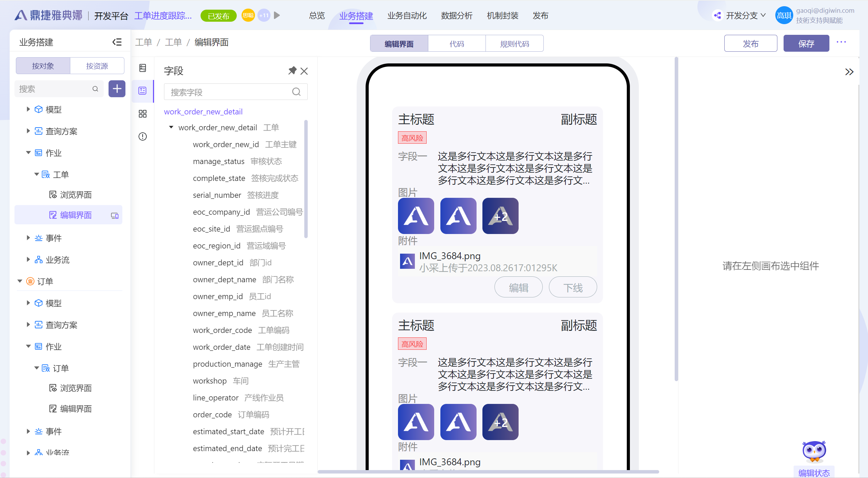This screenshot has width=868, height=478.
Task: Click the 高琪 user avatar
Action: point(784,16)
